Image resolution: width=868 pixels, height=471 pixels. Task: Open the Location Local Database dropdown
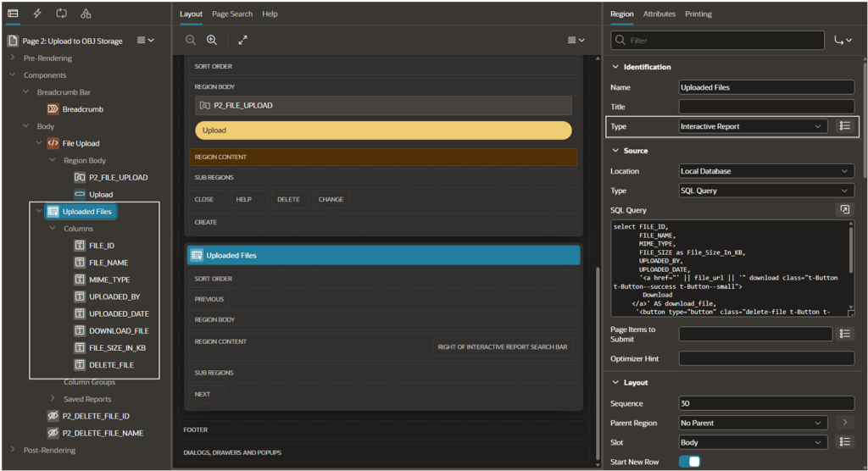[766, 171]
